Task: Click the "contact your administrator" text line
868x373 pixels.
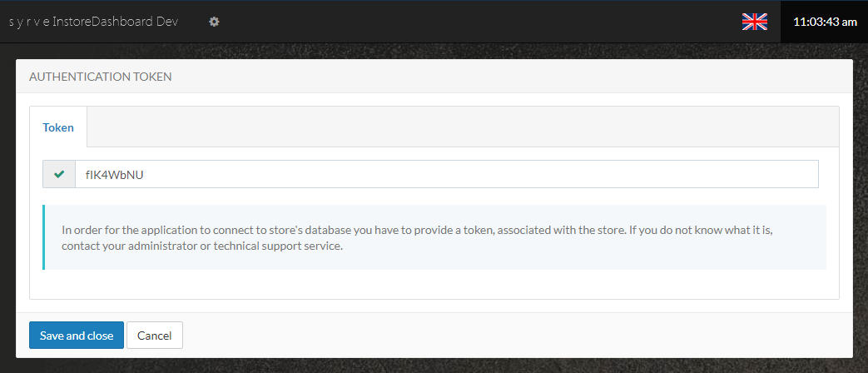Action: point(201,246)
